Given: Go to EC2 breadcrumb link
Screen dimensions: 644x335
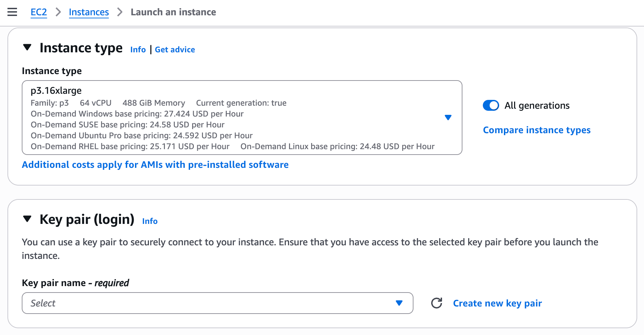Looking at the screenshot, I should 39,12.
